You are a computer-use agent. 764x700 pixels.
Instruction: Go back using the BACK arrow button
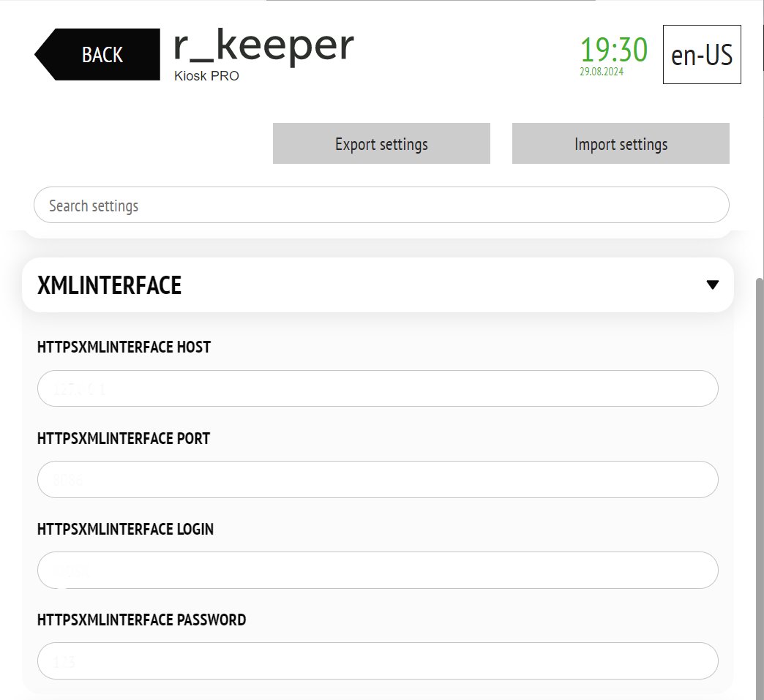click(x=97, y=55)
